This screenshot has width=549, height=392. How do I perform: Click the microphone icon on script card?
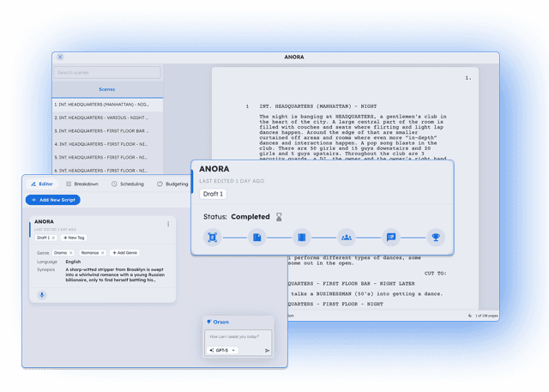pyautogui.click(x=41, y=294)
